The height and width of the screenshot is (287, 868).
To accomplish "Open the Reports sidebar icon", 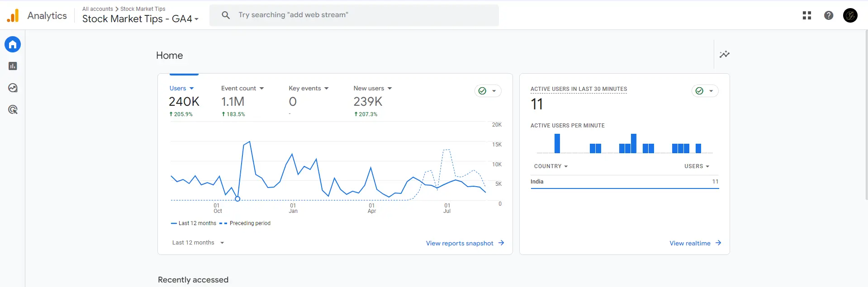I will [13, 66].
